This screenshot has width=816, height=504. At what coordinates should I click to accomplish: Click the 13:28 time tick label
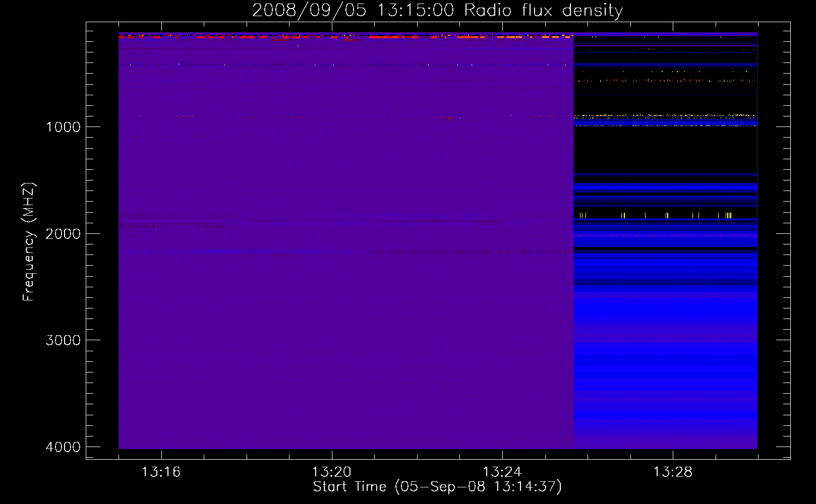coord(673,472)
